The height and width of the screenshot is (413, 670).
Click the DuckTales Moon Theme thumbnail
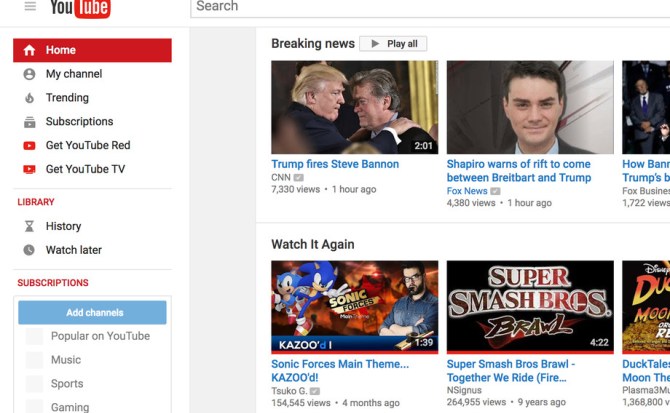(646, 307)
